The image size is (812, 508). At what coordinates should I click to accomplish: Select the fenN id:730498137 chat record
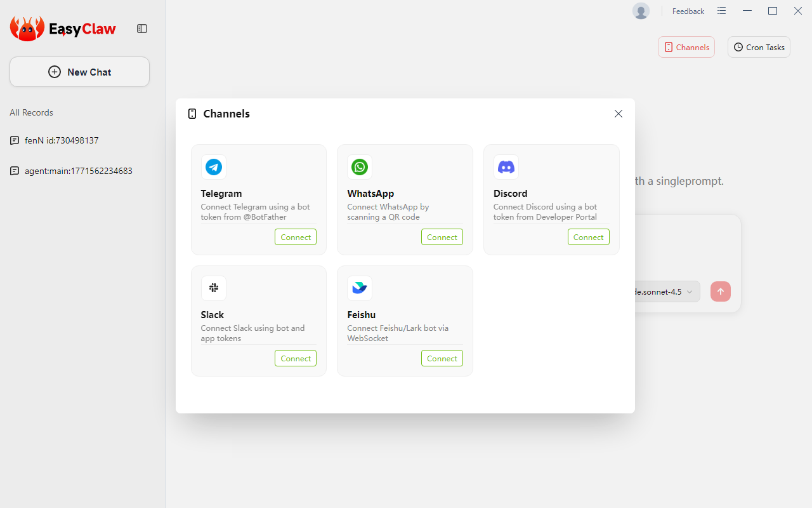pyautogui.click(x=62, y=140)
